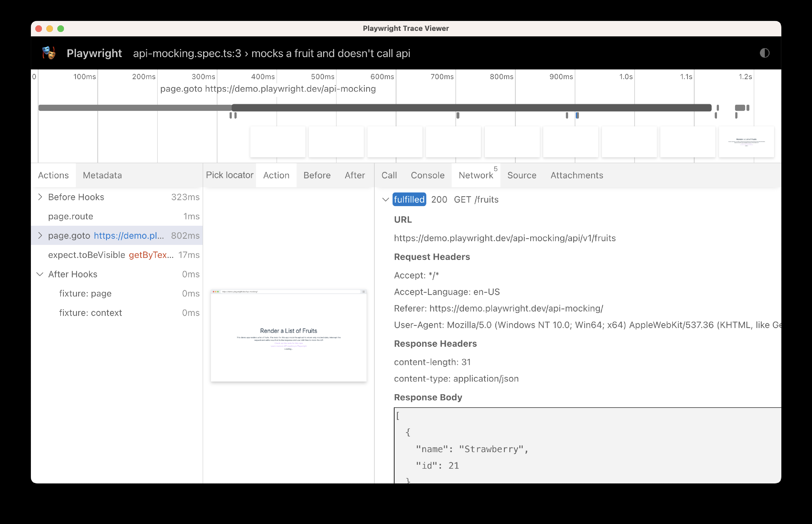812x524 pixels.
Task: Select the fixture: page row
Action: pyautogui.click(x=117, y=294)
